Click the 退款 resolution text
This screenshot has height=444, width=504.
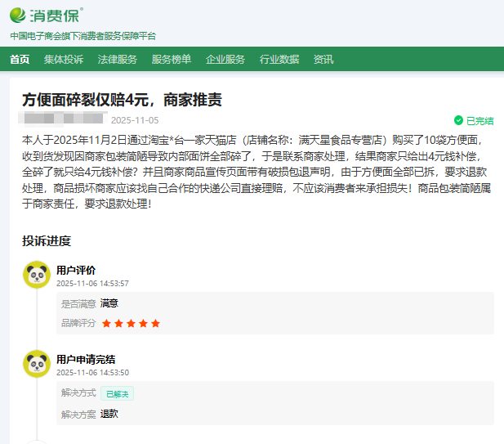(109, 414)
